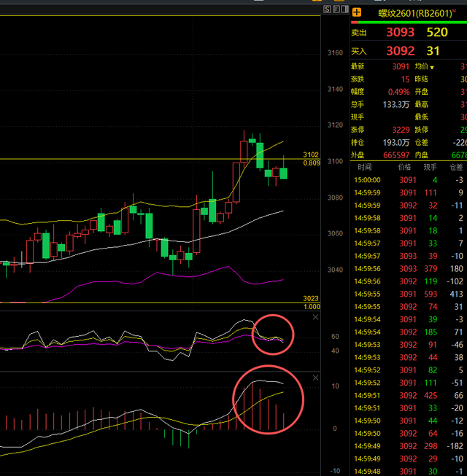The width and height of the screenshot is (467, 476).
Task: Click the 14:59:48 time entry
Action: (x=367, y=472)
